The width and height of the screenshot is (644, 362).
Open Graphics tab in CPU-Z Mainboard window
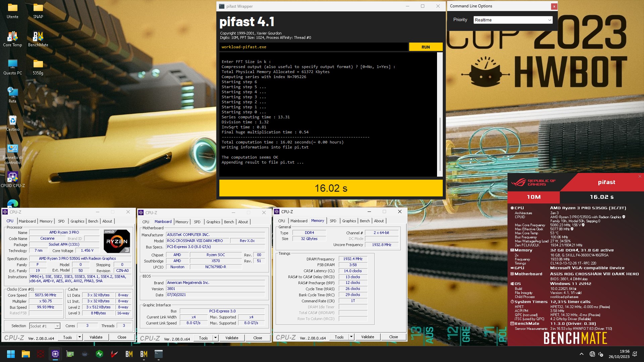pyautogui.click(x=213, y=222)
